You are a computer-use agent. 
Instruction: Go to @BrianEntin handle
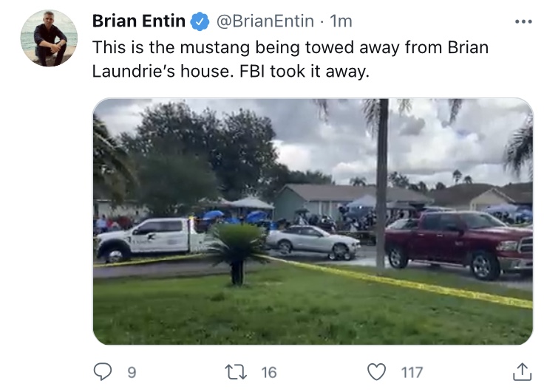coord(265,21)
